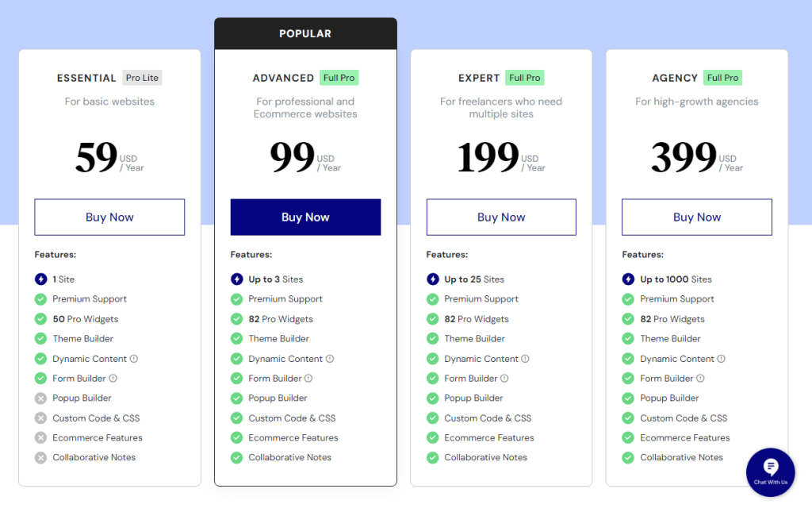Click the blue sites icon beside "1 Site"
Viewport: 812px width, 508px height.
pos(40,279)
